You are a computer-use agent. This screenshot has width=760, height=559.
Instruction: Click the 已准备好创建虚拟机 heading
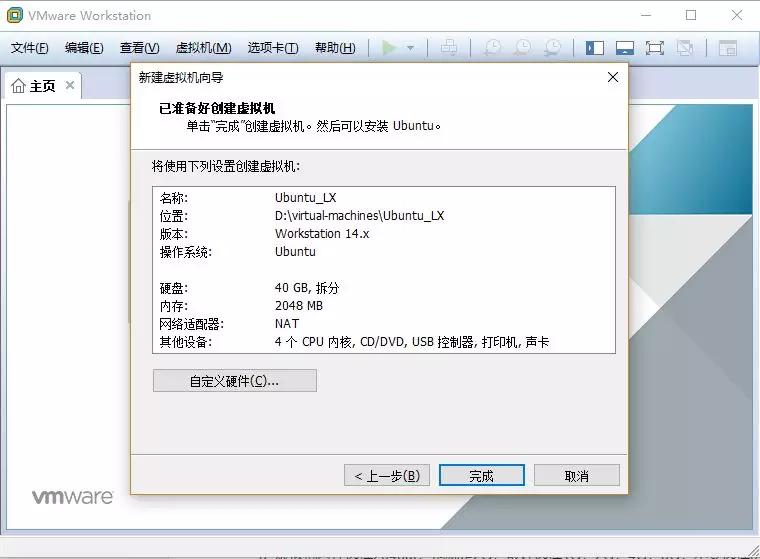217,108
